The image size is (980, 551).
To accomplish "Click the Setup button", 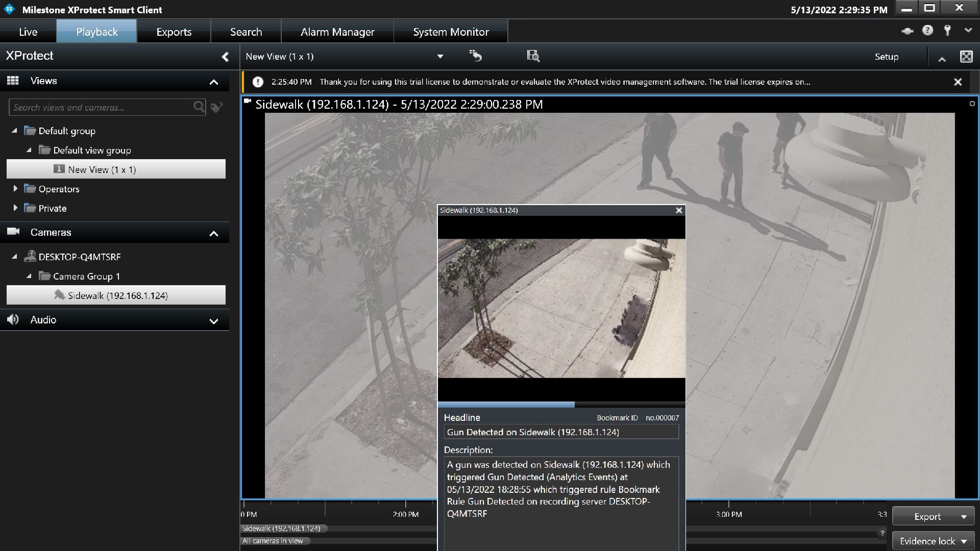I will point(886,57).
